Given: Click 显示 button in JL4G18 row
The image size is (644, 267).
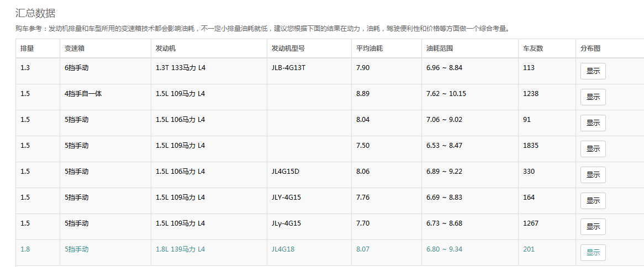Looking at the screenshot, I should (593, 253).
